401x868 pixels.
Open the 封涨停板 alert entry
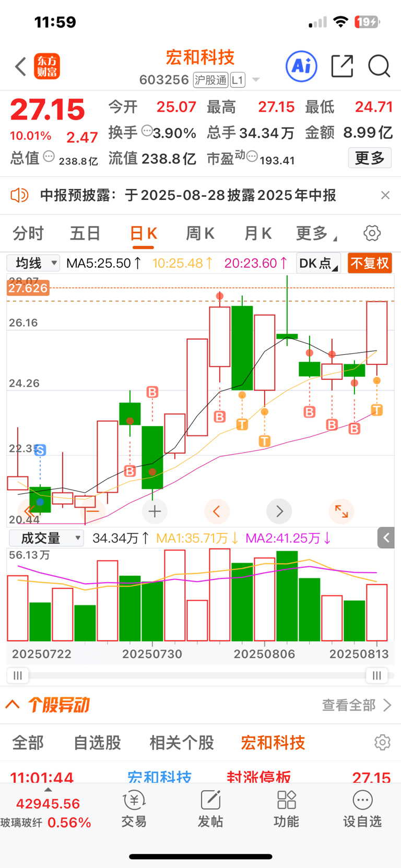259,777
